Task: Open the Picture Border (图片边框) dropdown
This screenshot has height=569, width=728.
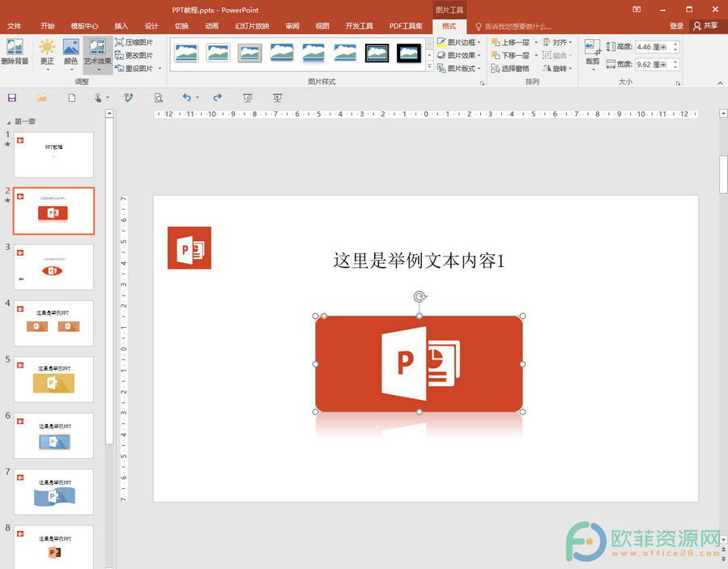Action: (459, 42)
